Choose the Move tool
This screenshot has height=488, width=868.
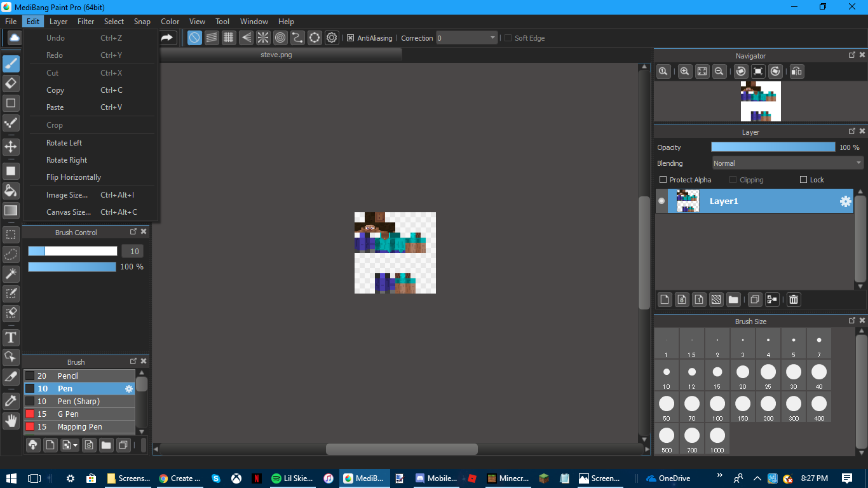pos(11,147)
